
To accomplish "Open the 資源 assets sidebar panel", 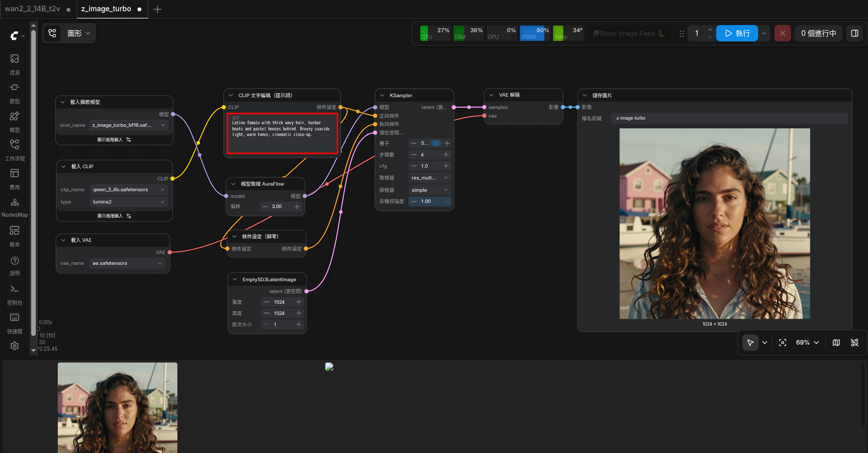I will point(15,64).
